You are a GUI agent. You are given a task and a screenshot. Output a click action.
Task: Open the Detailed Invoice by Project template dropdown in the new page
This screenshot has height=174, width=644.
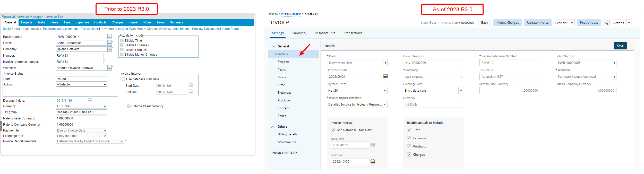385,104
